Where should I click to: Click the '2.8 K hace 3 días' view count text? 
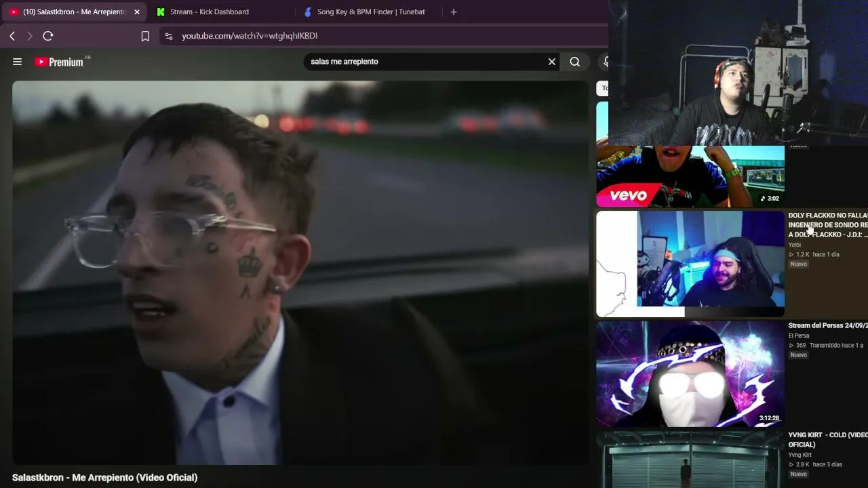pyautogui.click(x=815, y=464)
